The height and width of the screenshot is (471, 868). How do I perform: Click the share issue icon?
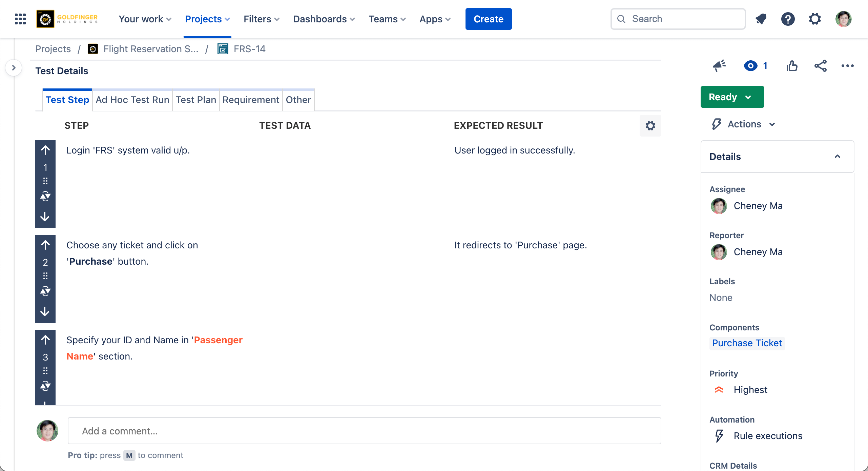pos(820,66)
